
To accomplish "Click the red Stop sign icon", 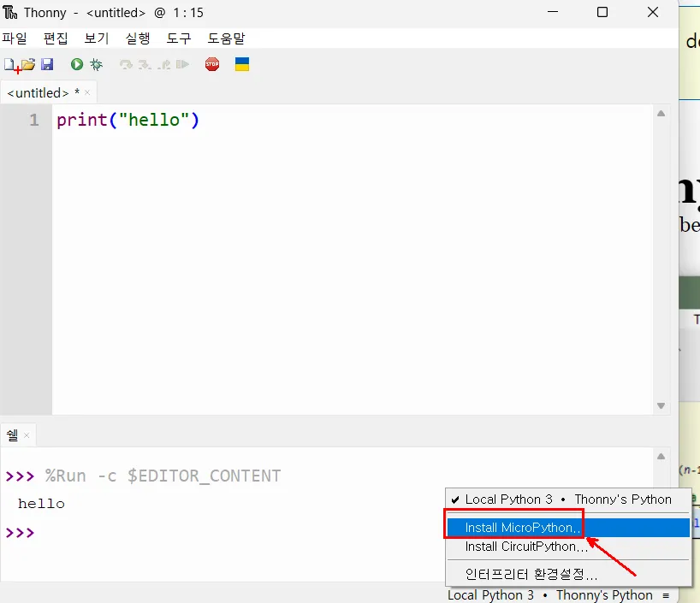I will pos(212,65).
